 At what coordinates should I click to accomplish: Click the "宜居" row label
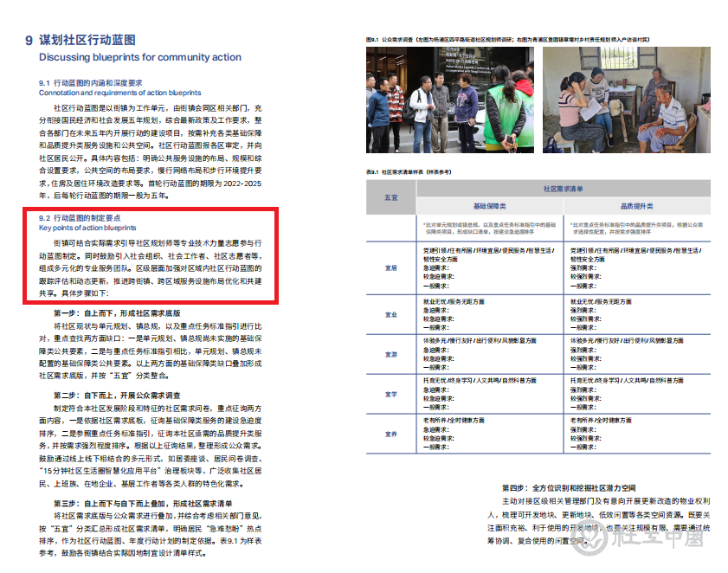click(391, 268)
